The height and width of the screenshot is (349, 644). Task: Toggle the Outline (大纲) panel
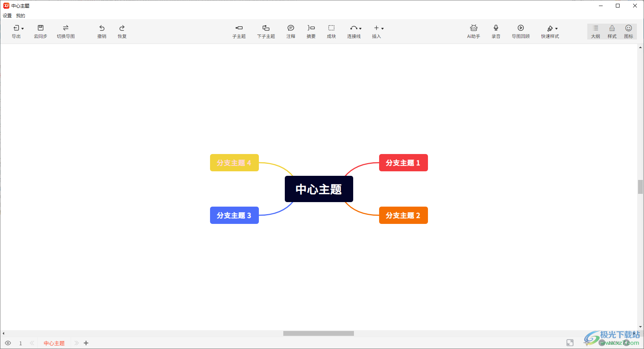[x=596, y=31]
